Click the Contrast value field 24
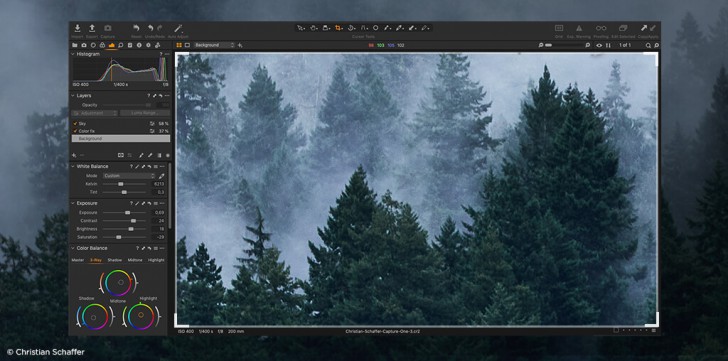Viewport: 728px width, 361px height. click(x=159, y=221)
